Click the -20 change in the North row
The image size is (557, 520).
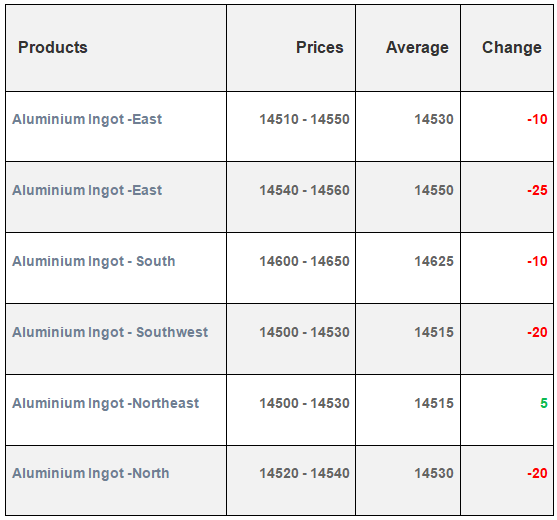pos(537,473)
